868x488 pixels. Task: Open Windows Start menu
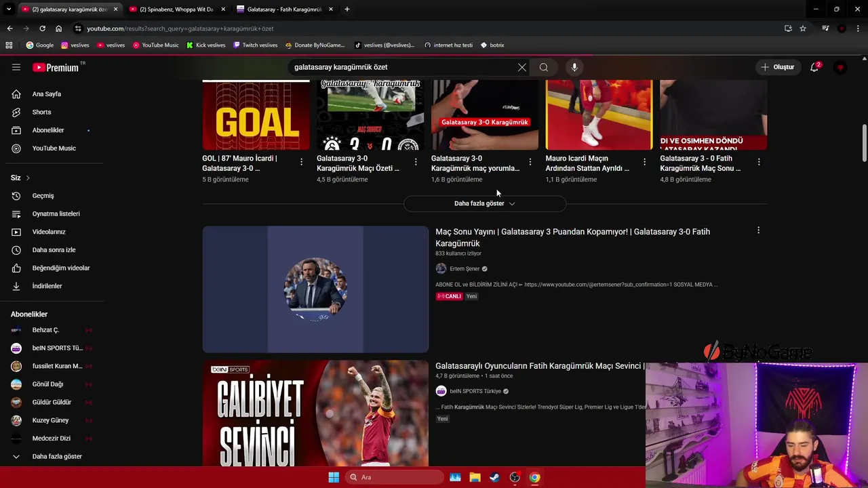point(334,477)
